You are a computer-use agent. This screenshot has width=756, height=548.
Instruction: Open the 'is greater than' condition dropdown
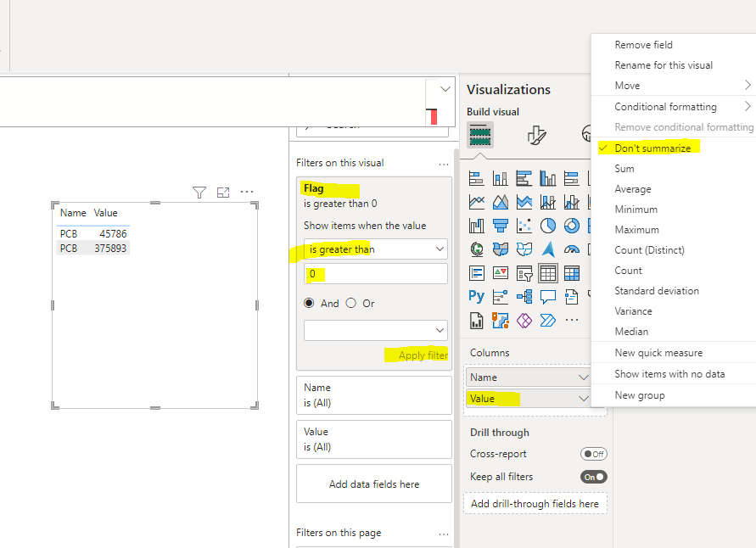(x=376, y=249)
